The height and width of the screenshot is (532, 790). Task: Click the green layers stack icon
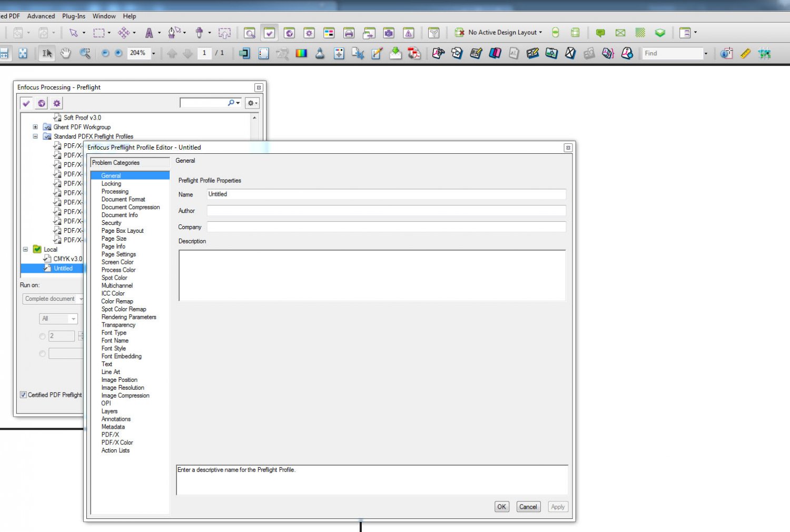click(x=660, y=33)
